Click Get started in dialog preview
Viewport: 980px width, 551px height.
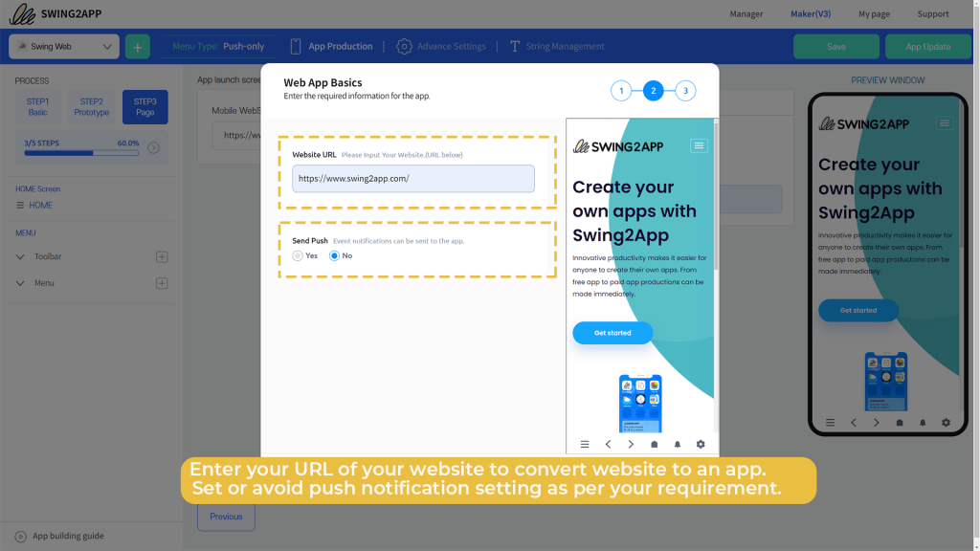tap(612, 333)
